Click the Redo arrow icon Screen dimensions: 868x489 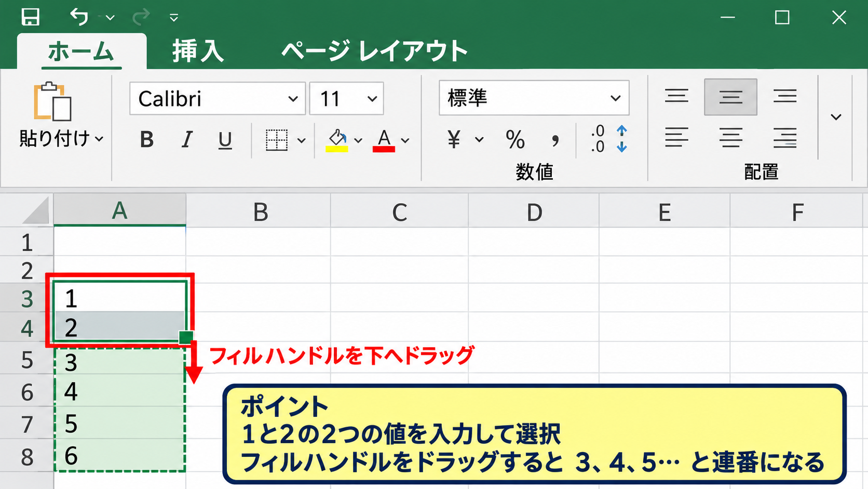pyautogui.click(x=141, y=18)
